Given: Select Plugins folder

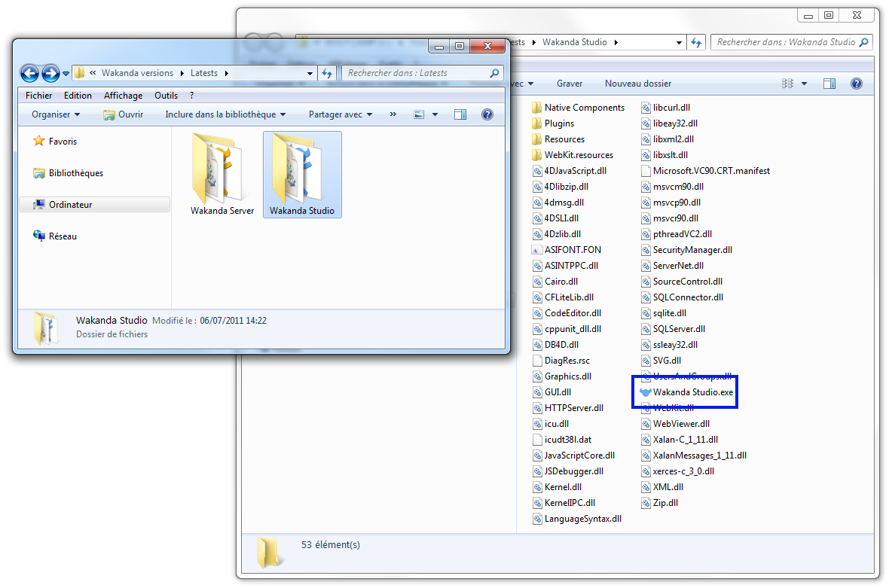Looking at the screenshot, I should 553,123.
